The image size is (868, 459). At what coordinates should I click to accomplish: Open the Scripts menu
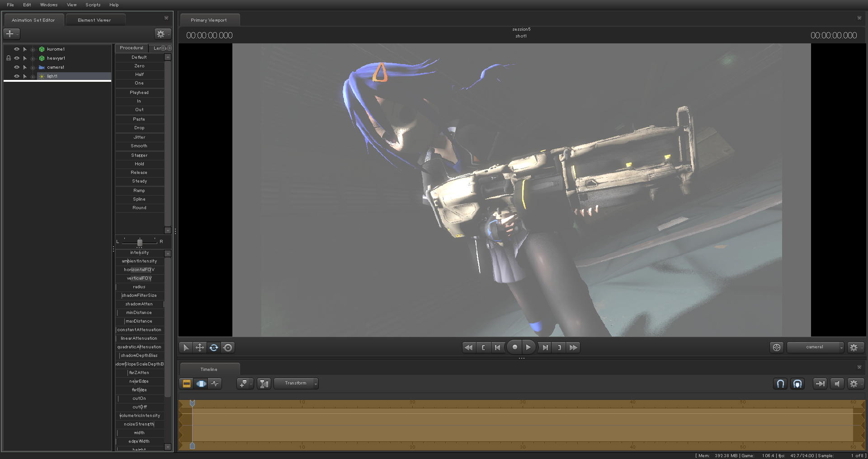[x=93, y=5]
